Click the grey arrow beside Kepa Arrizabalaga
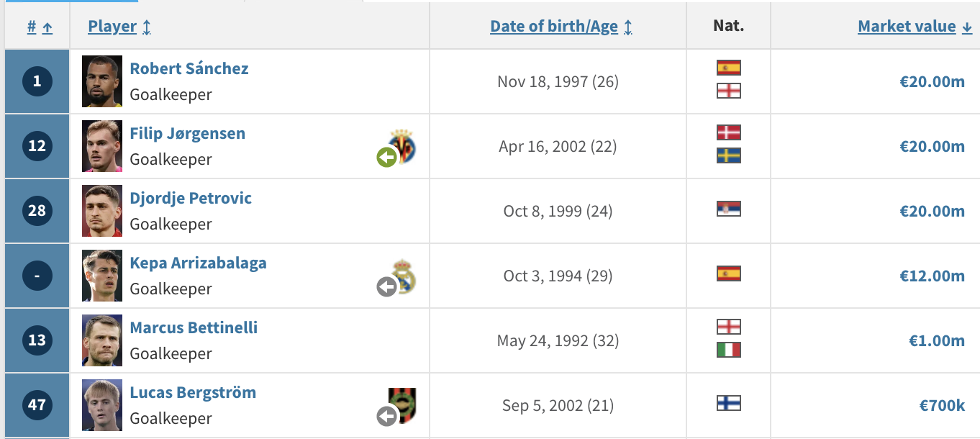The image size is (980, 439). coord(387,286)
